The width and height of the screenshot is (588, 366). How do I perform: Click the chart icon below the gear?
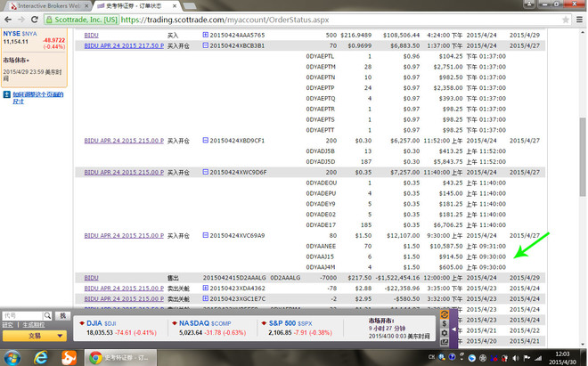tap(444, 342)
